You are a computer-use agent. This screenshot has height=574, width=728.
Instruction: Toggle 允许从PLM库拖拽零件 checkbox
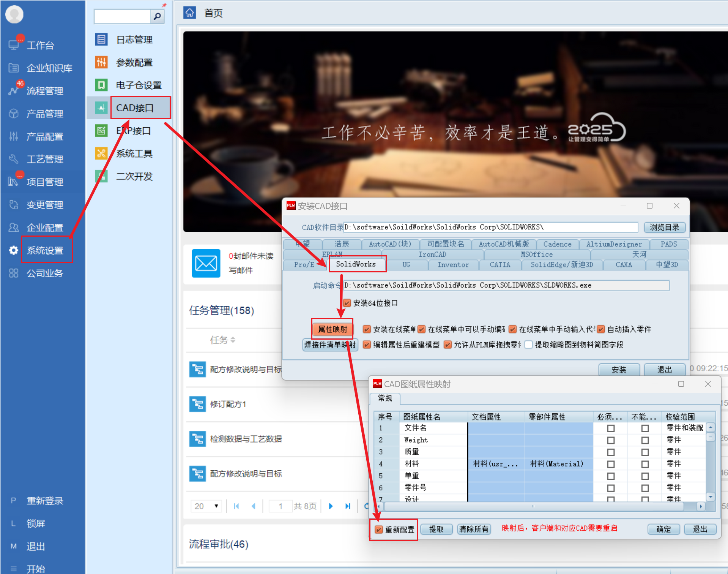(x=448, y=345)
